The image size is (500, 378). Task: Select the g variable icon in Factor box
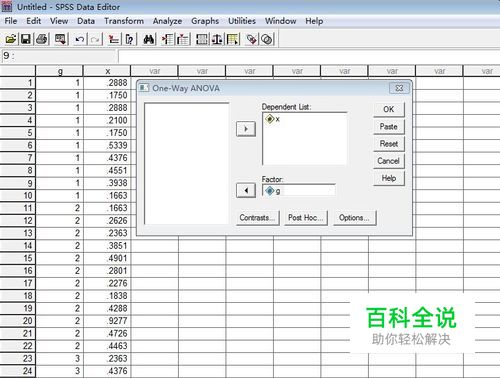coord(270,191)
